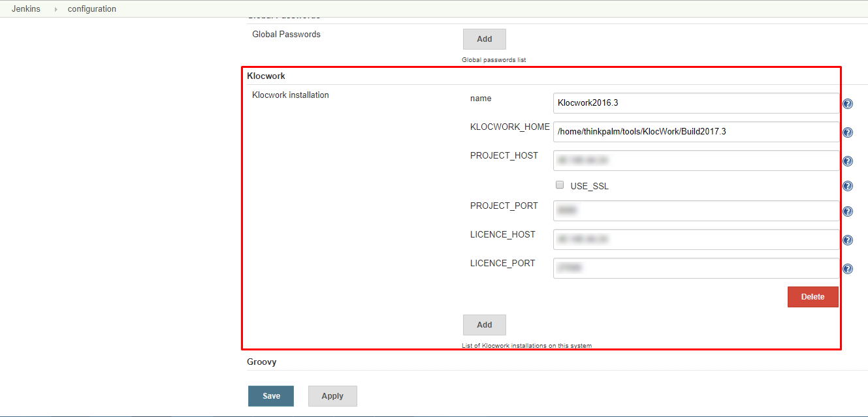View help for PROJECT_PORT field
868x417 pixels.
tap(848, 211)
